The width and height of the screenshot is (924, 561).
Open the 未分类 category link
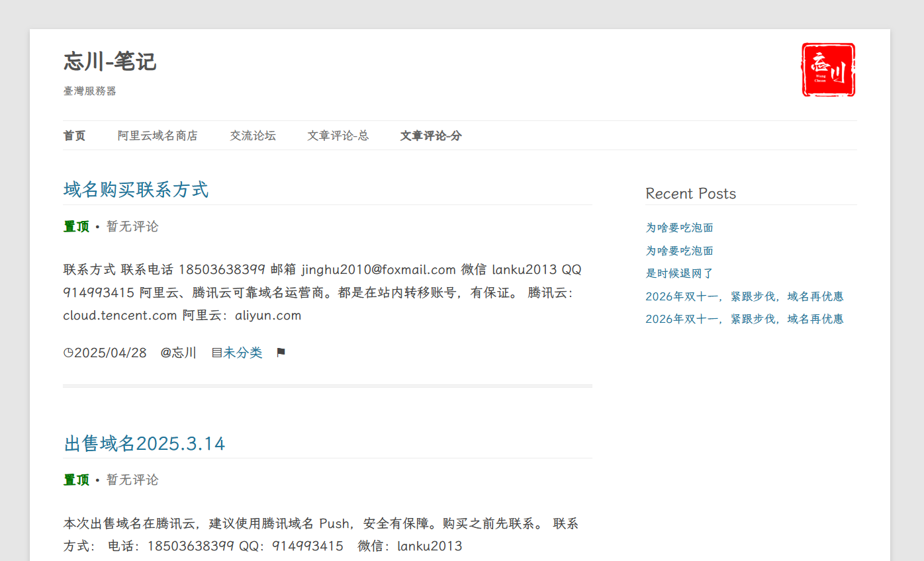coord(242,353)
